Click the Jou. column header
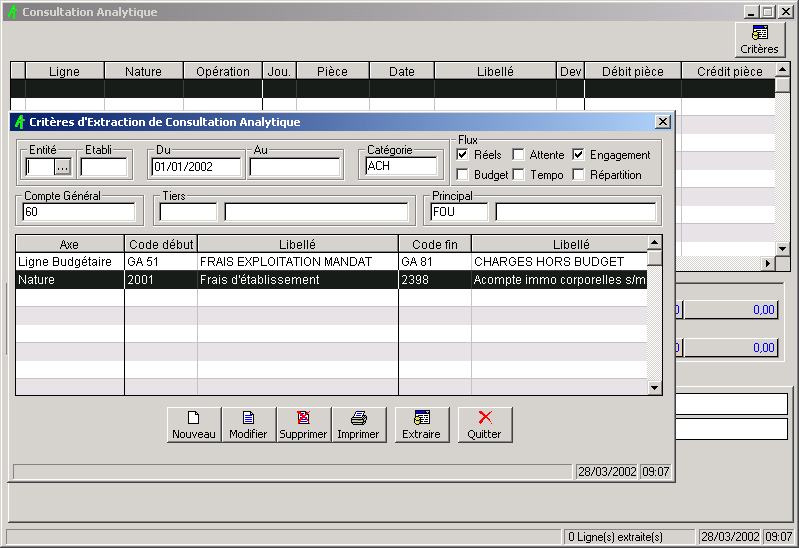799x548 pixels. coord(279,71)
